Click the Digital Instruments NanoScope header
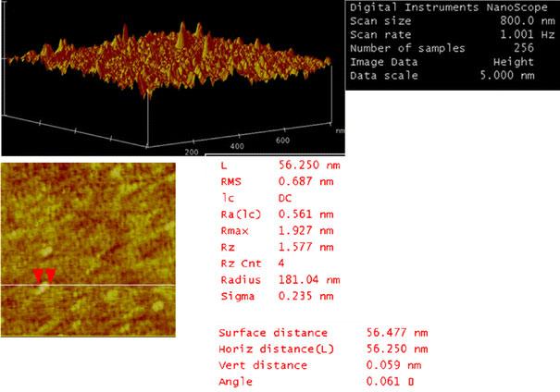This screenshot has height=392, width=560. 453,6
